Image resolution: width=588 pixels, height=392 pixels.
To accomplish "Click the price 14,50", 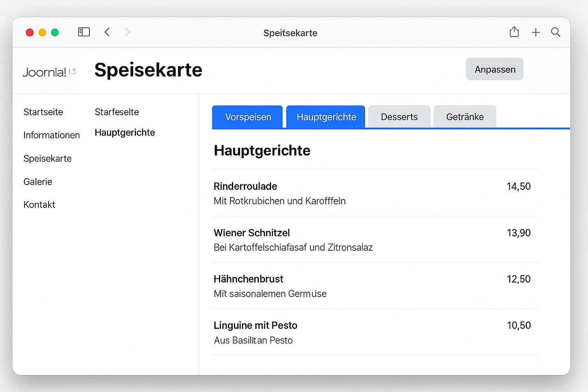I will pyautogui.click(x=519, y=187).
